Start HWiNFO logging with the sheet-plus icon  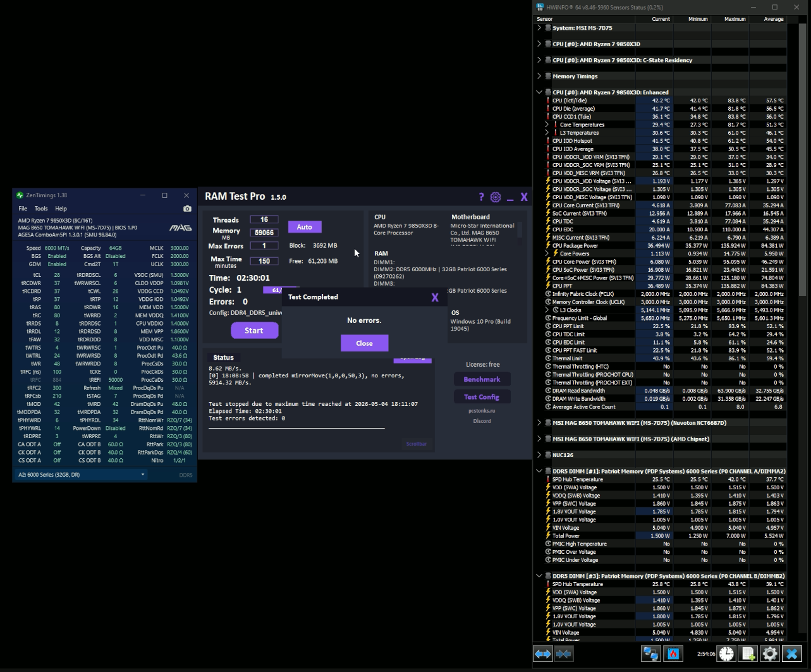pyautogui.click(x=748, y=654)
